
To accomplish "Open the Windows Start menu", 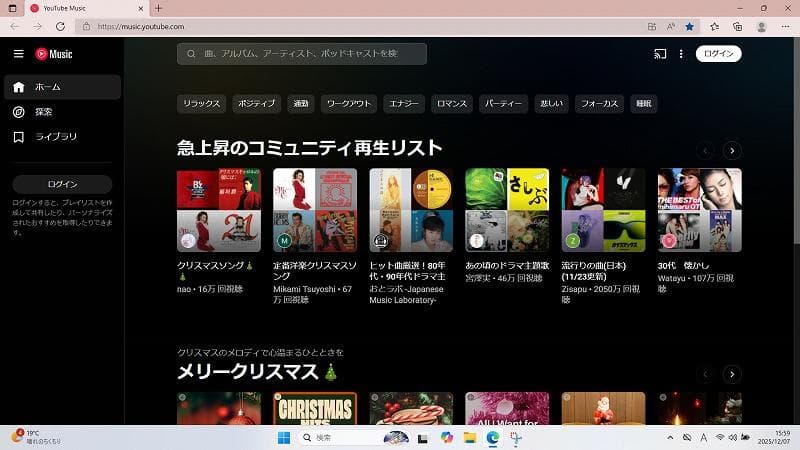I will [x=284, y=438].
